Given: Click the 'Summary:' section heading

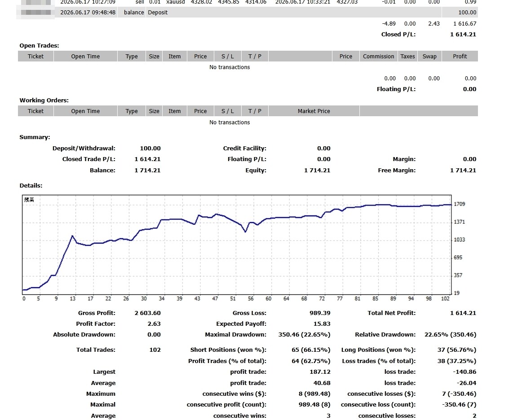Looking at the screenshot, I should point(35,137).
